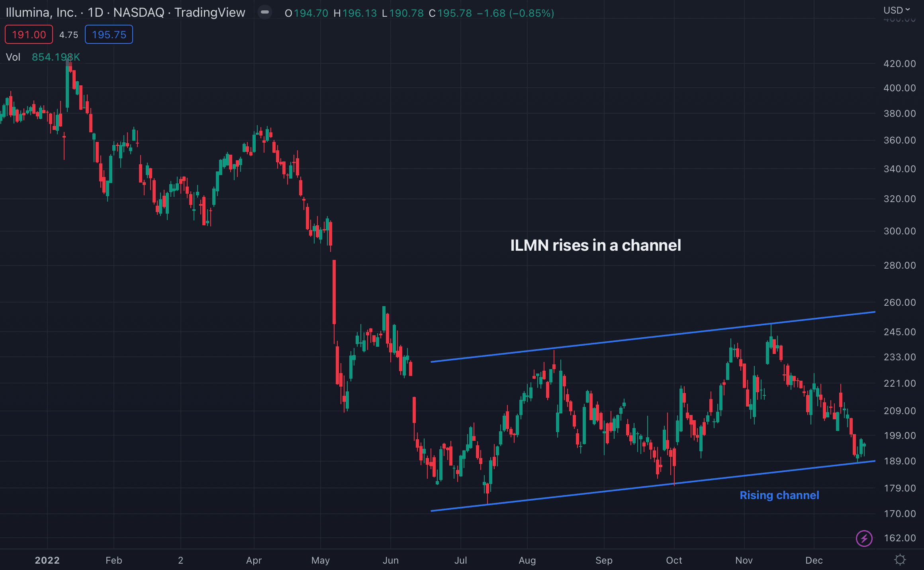Viewport: 924px width, 570px height.
Task: Click the upper blue channel trendline
Action: (x=637, y=338)
